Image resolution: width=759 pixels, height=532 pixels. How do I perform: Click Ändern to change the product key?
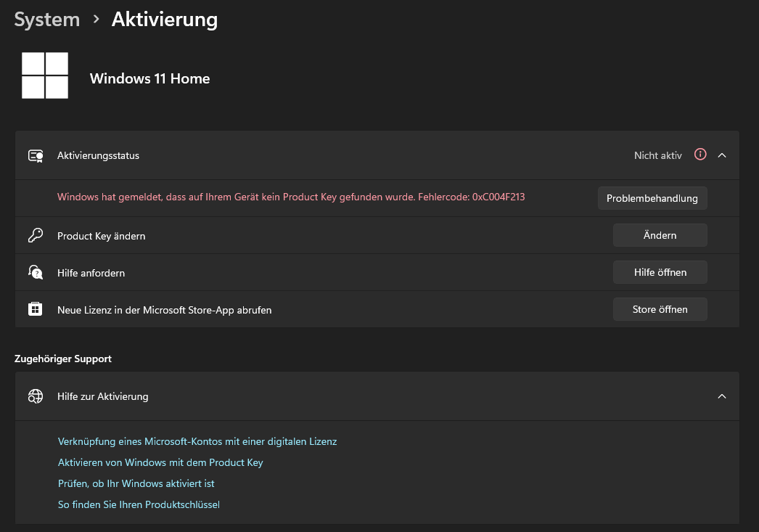point(660,235)
